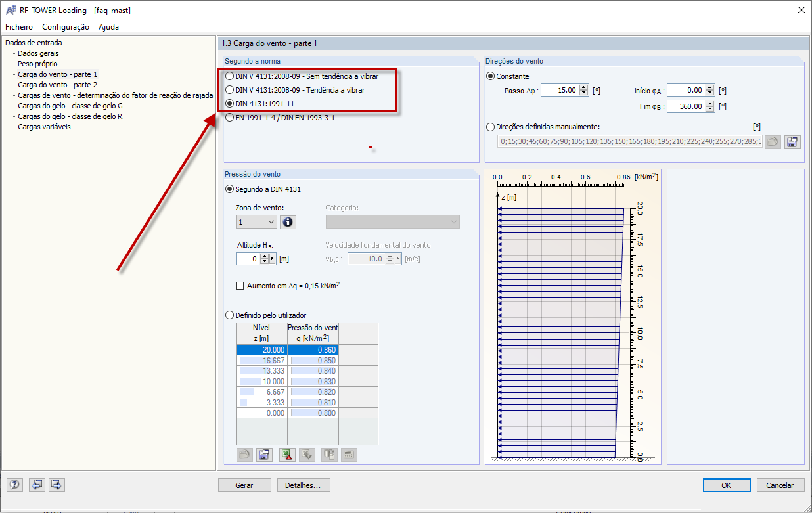Click the help question-mark icon at bottom left
Screen dimensions: 812x513
click(15, 485)
